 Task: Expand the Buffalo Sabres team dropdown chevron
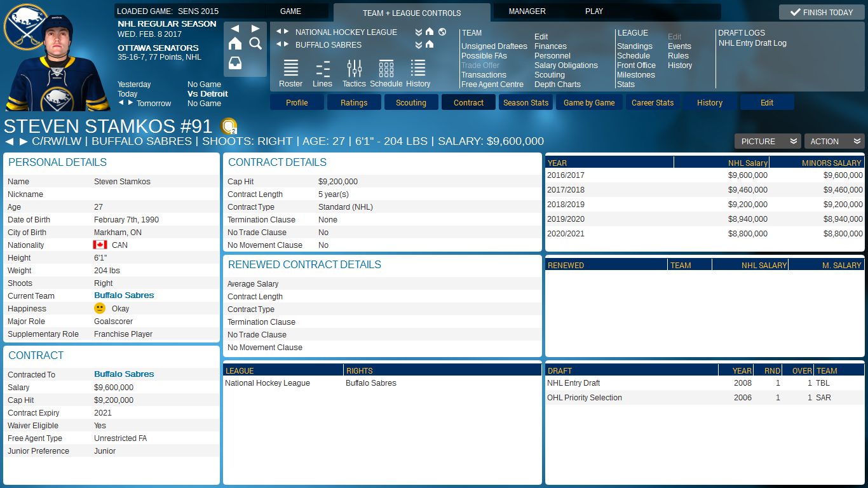click(419, 44)
